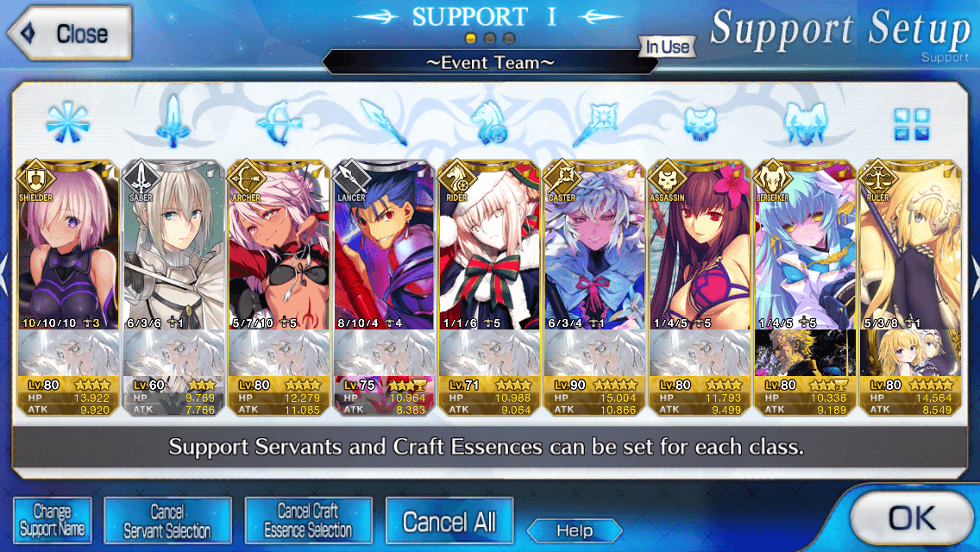Image resolution: width=980 pixels, height=552 pixels.
Task: Open the Help link
Action: 575,530
